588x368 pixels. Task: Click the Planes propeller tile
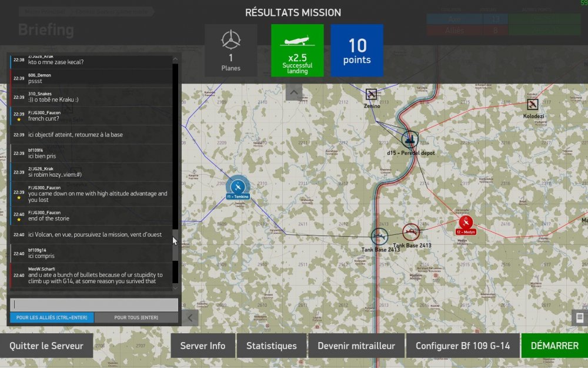coord(230,50)
